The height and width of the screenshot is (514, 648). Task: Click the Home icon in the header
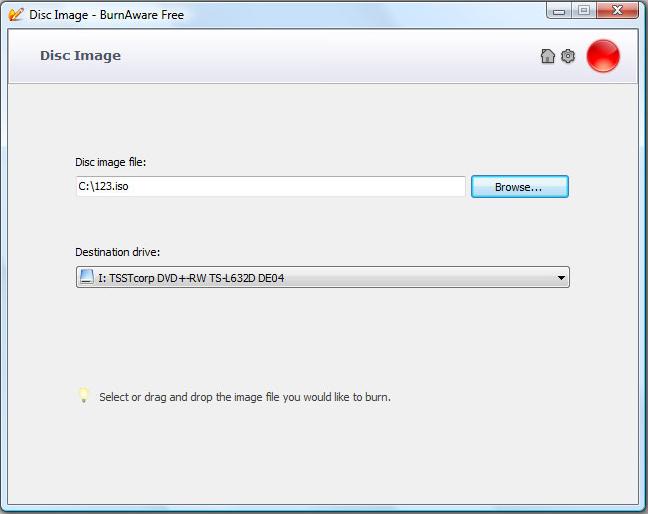click(x=548, y=56)
